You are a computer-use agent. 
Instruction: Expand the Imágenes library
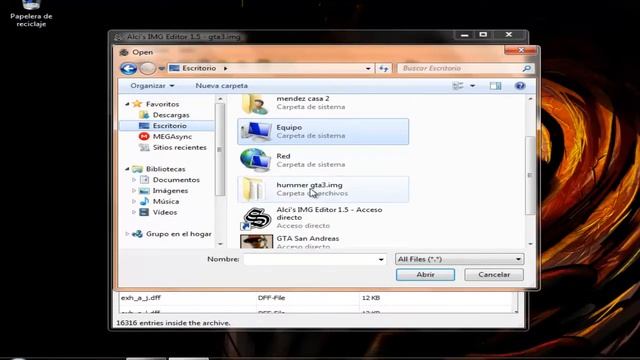click(134, 191)
